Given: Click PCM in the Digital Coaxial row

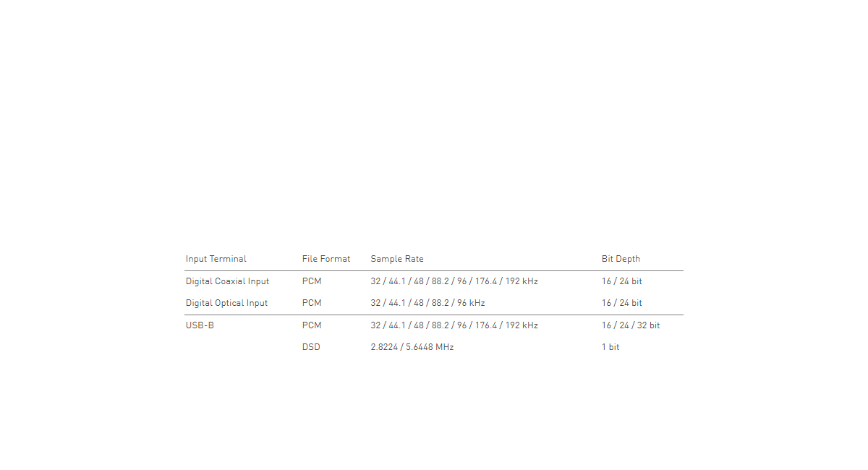Looking at the screenshot, I should [x=312, y=281].
